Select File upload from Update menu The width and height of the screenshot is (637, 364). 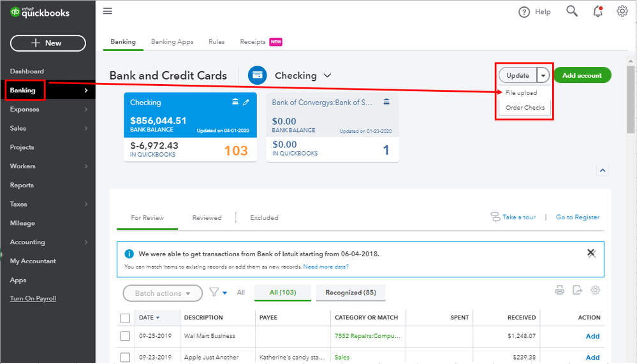click(522, 93)
